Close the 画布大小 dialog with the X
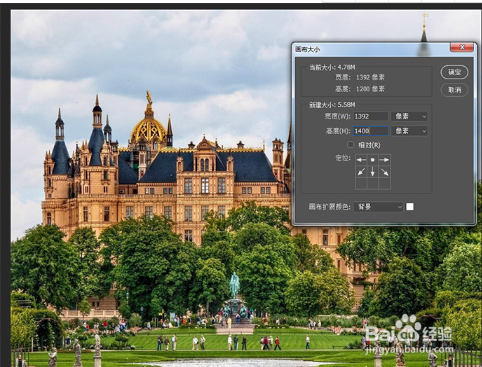Screen dimensions: 482x367 (x=462, y=47)
